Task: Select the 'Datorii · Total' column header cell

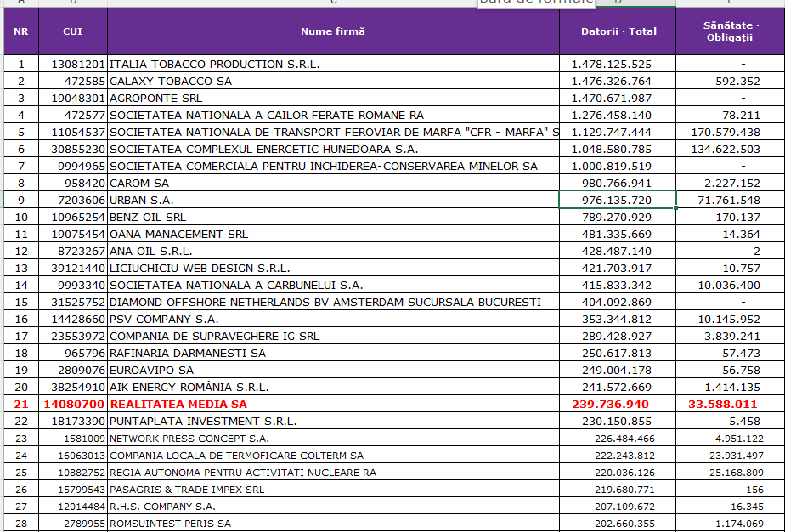Action: [618, 31]
